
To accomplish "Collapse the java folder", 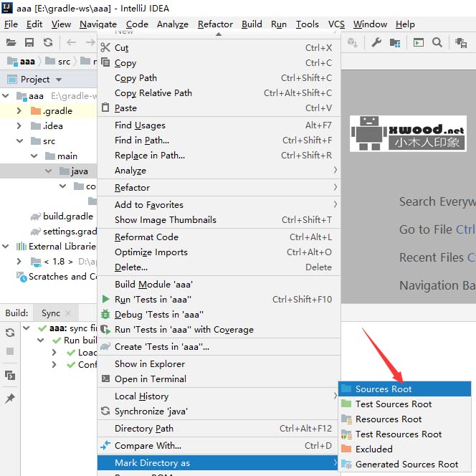I will click(48, 171).
